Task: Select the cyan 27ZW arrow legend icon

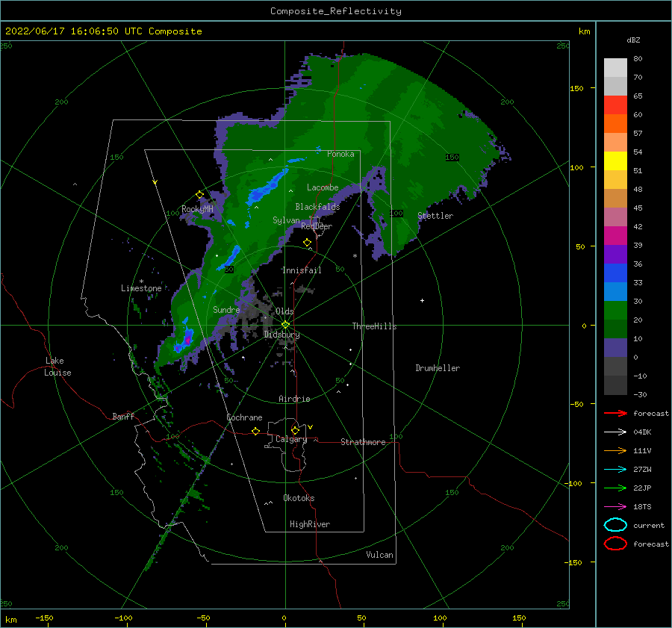Action: [x=615, y=470]
